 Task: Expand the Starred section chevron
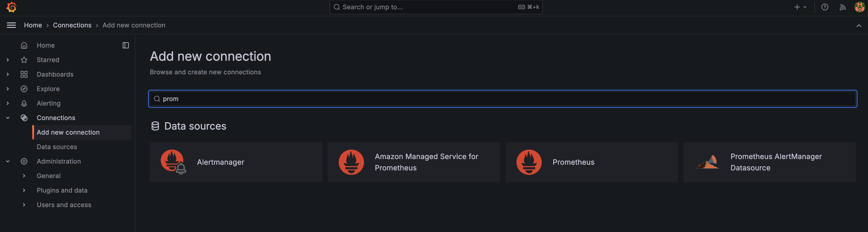tap(8, 60)
